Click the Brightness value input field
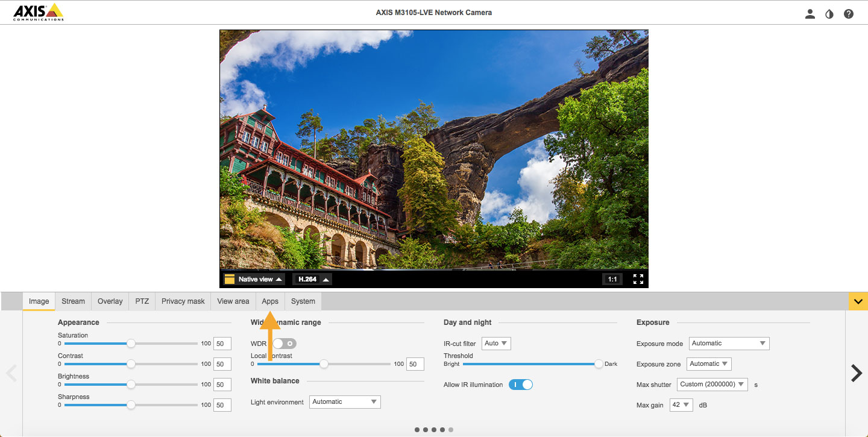This screenshot has width=868, height=437. click(222, 385)
